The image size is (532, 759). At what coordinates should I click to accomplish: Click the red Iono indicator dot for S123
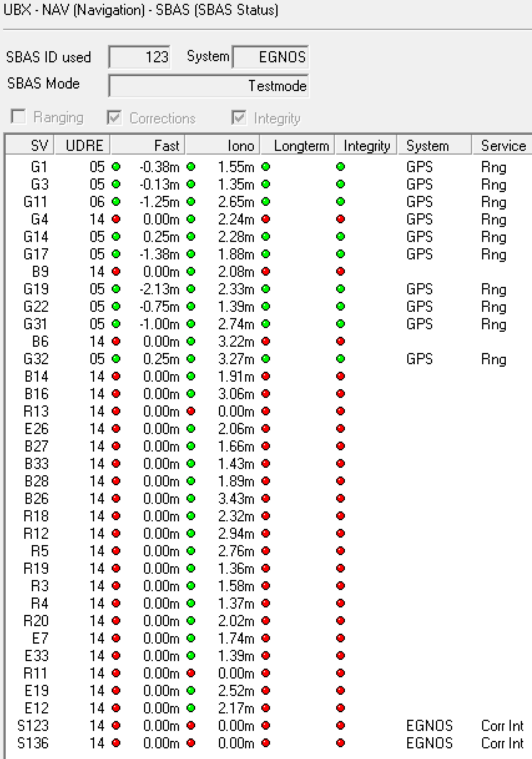[266, 726]
